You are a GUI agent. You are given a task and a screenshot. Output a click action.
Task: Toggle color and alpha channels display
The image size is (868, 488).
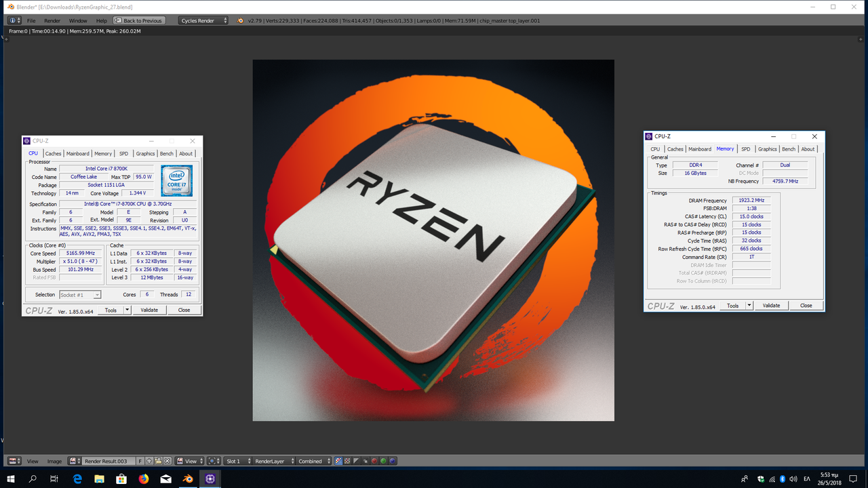(x=338, y=461)
